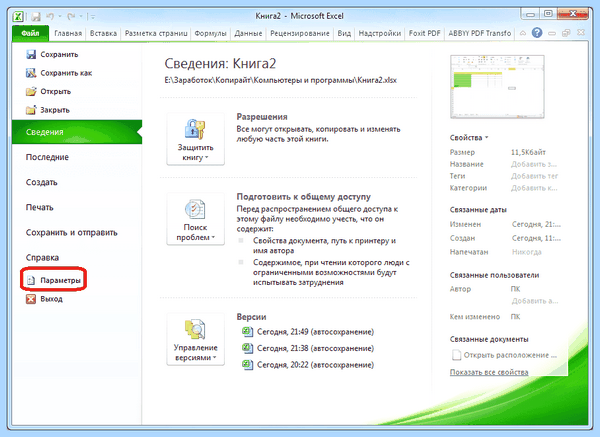Click the Поиск проблем checklist icon
Image resolution: width=600 pixels, height=437 pixels.
click(x=195, y=209)
